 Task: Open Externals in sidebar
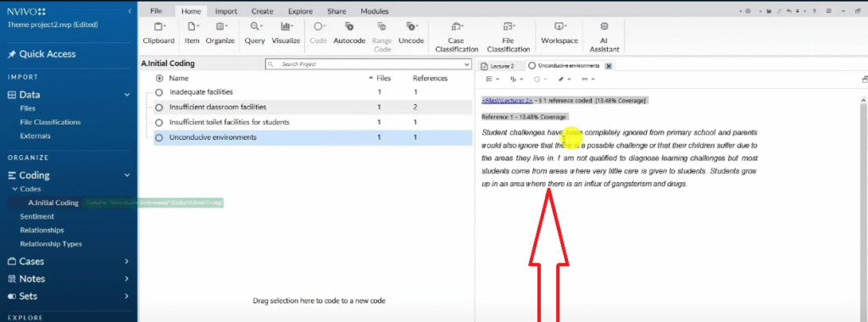pyautogui.click(x=35, y=136)
